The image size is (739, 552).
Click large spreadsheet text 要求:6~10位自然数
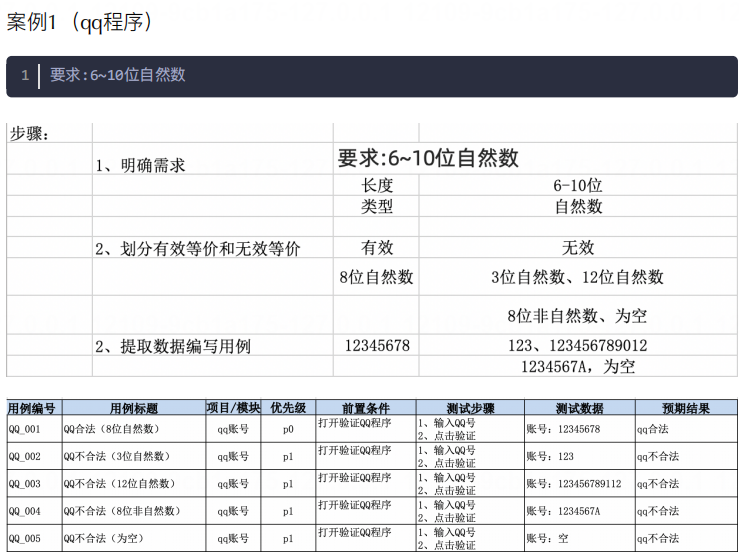(x=428, y=158)
